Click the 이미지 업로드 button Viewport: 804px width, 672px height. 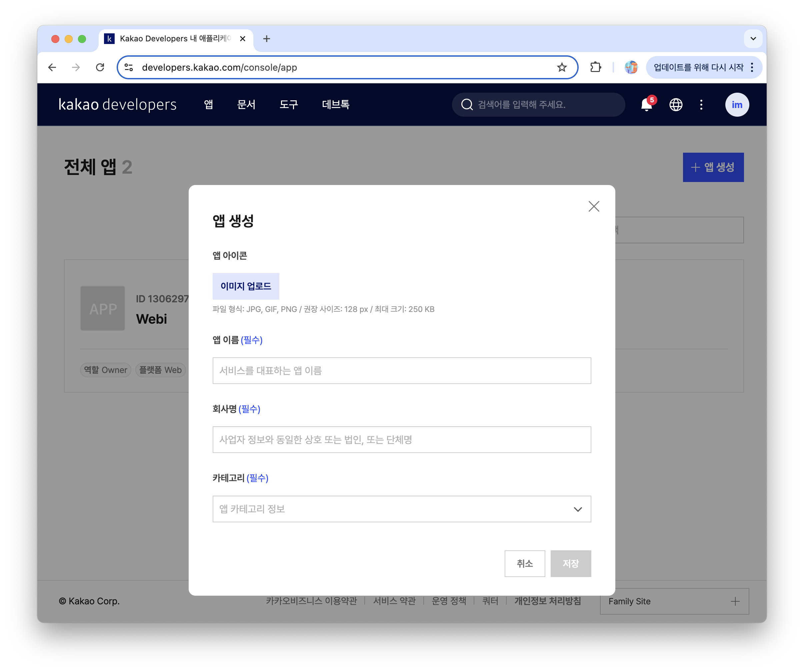[245, 286]
